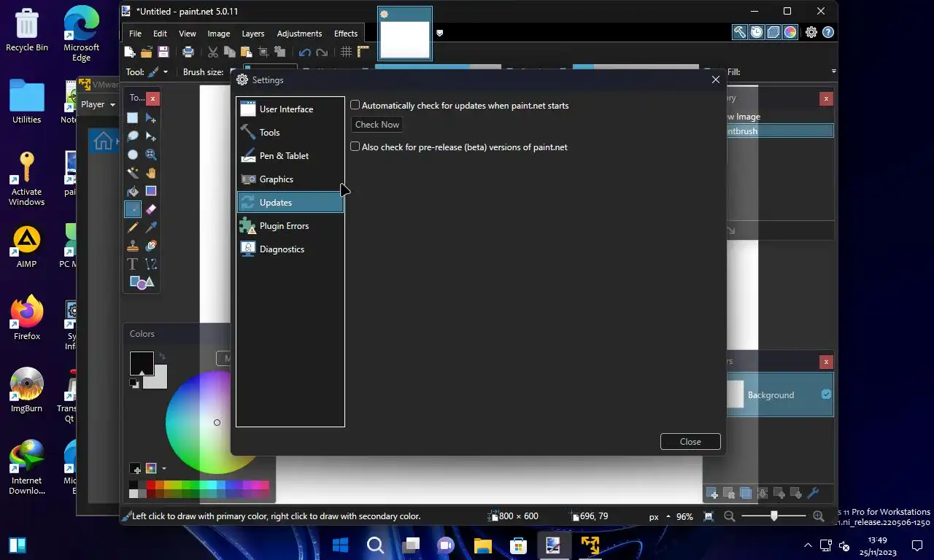Image resolution: width=934 pixels, height=560 pixels.
Task: Toggle the Colors window wheel button
Action: [x=790, y=32]
